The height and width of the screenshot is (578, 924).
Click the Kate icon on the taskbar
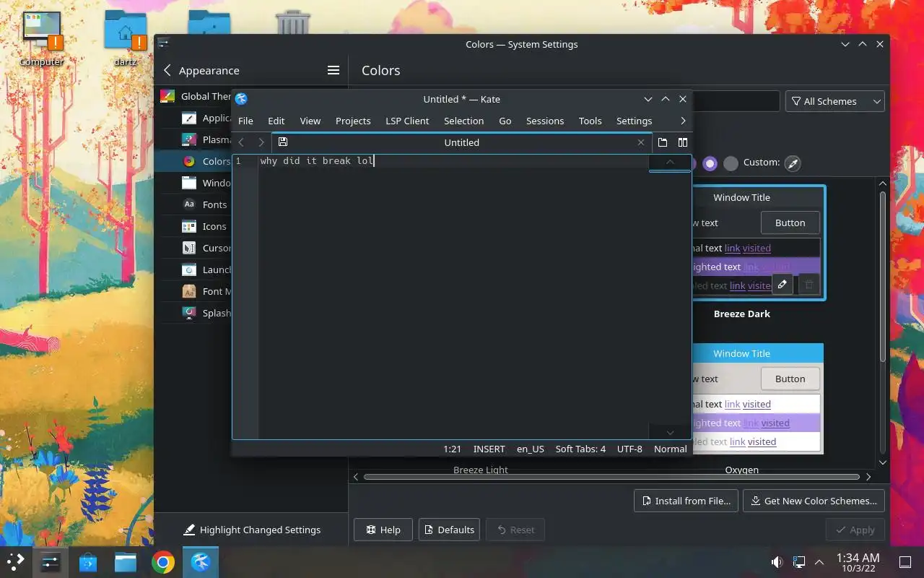tap(201, 561)
